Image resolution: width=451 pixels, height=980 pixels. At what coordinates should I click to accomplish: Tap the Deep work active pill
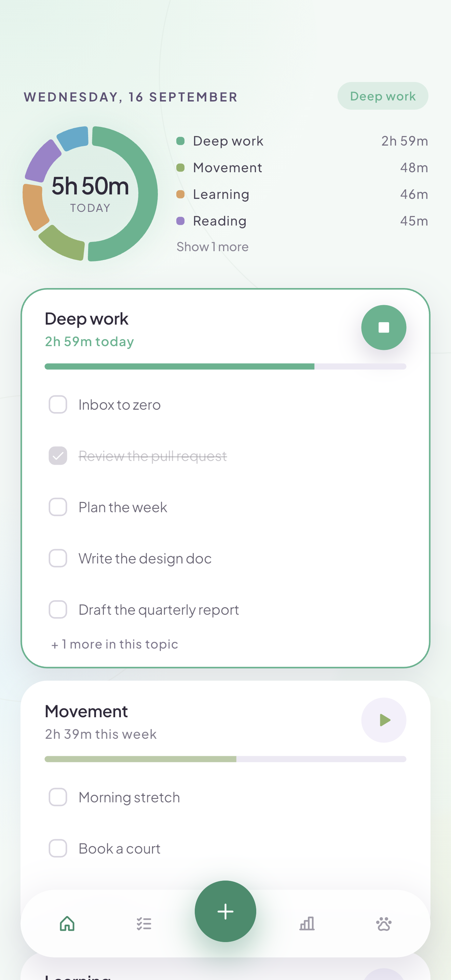pyautogui.click(x=383, y=96)
